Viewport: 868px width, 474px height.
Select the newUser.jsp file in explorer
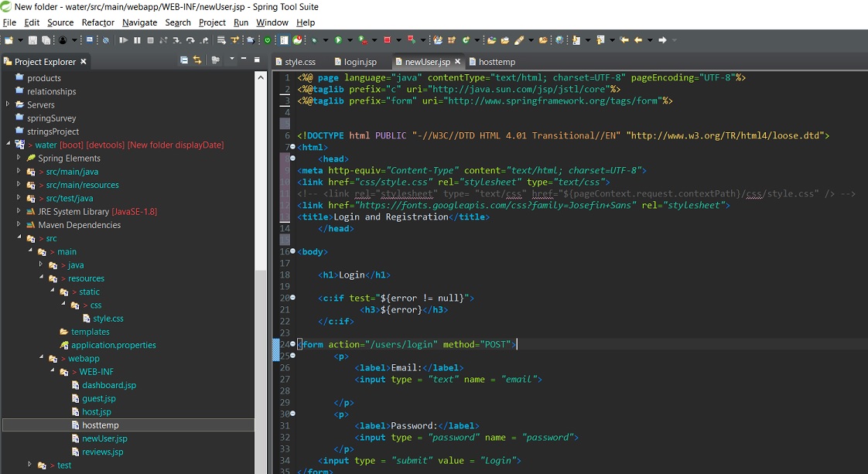point(103,438)
